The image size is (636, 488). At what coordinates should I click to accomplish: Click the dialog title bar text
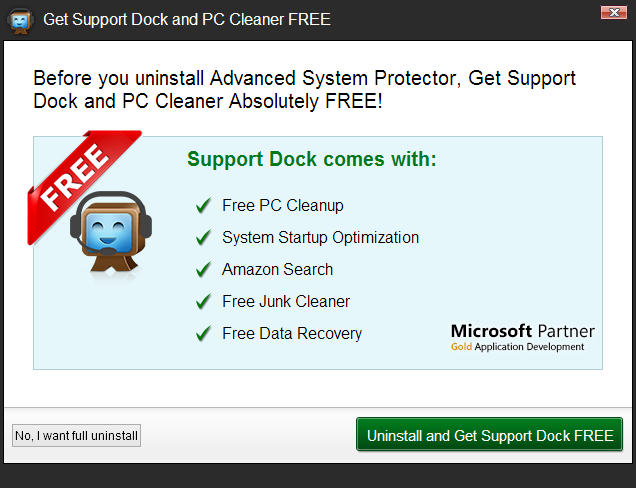[187, 20]
